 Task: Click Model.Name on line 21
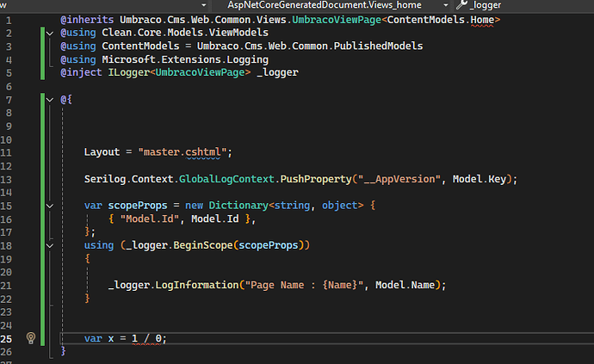405,285
